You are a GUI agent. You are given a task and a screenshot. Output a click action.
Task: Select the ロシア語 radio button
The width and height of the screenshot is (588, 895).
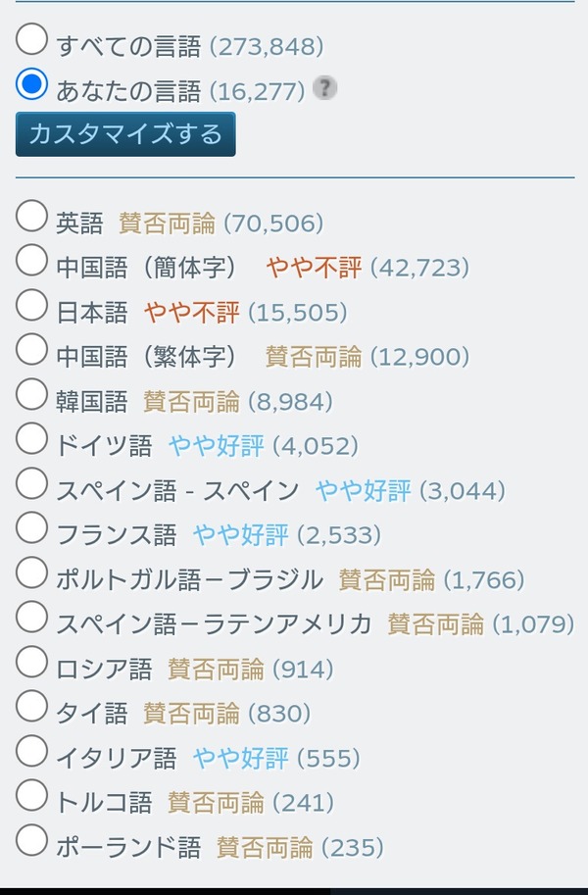31,663
